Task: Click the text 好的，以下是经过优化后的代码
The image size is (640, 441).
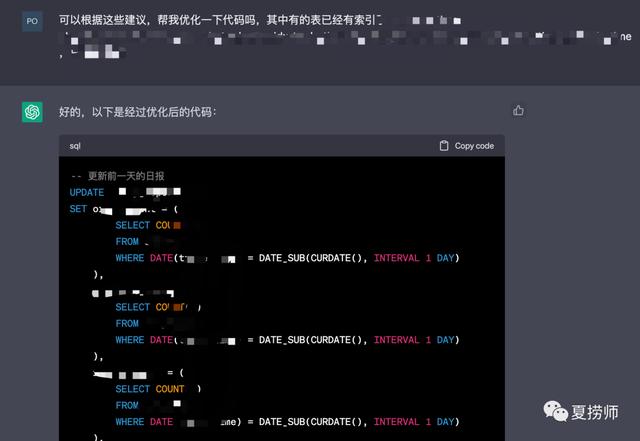Action: 137,112
